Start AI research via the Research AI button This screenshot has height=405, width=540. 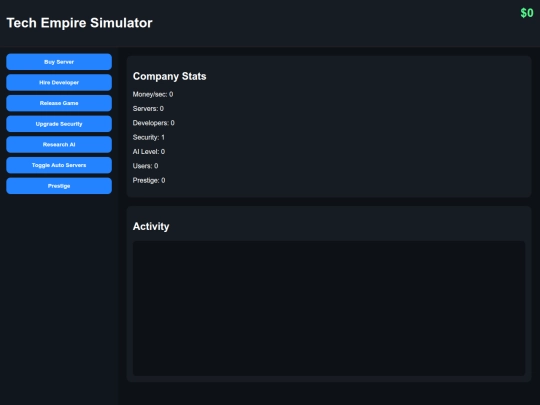(59, 145)
